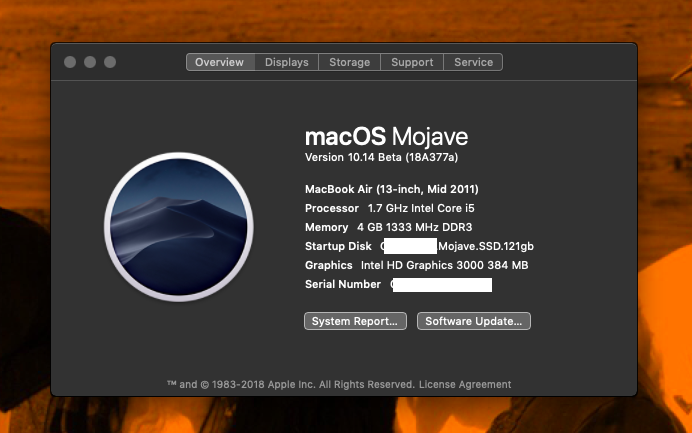
Task: Open the Storage tab
Action: click(349, 62)
